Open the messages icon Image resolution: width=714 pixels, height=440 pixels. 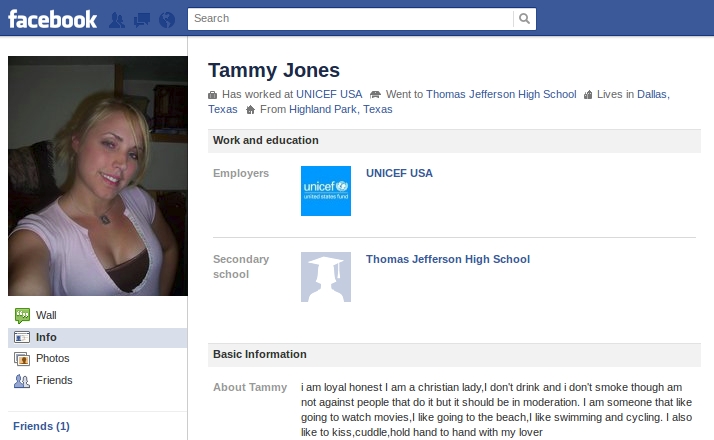click(142, 20)
